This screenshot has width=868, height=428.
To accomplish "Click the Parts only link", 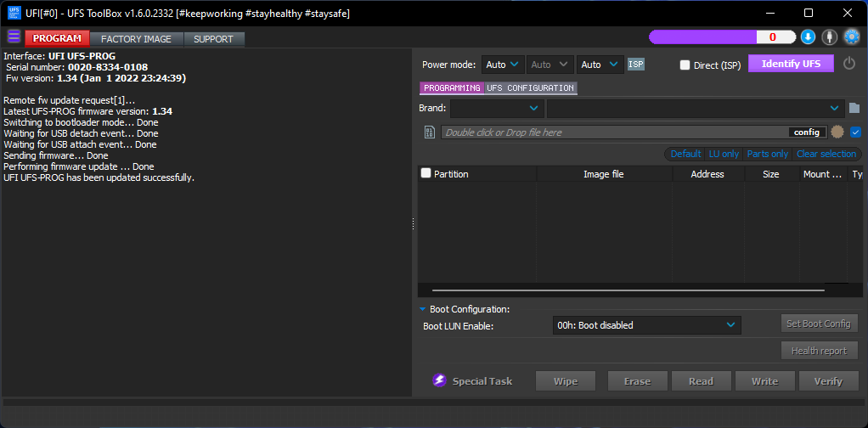I will pos(767,154).
